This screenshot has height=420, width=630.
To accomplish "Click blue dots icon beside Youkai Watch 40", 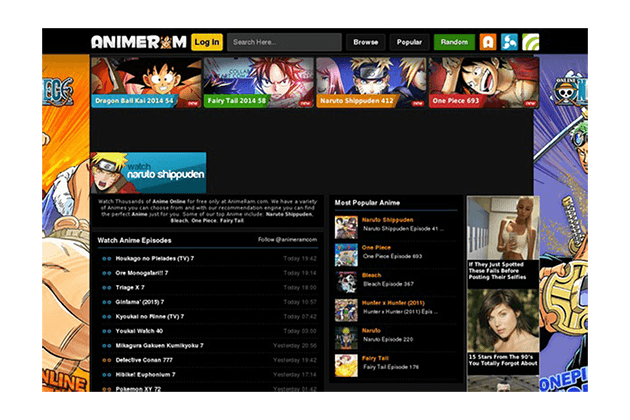I will (106, 331).
